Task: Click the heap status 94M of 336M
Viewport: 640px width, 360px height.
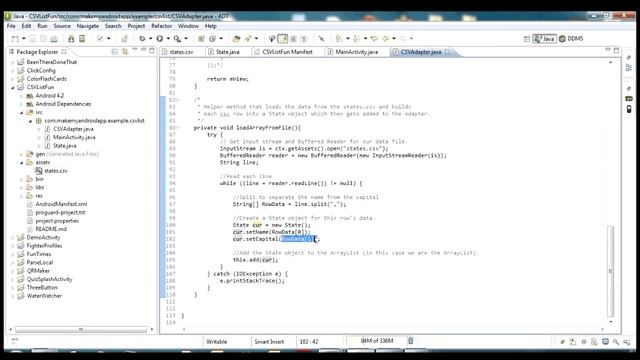Action: coord(377,341)
